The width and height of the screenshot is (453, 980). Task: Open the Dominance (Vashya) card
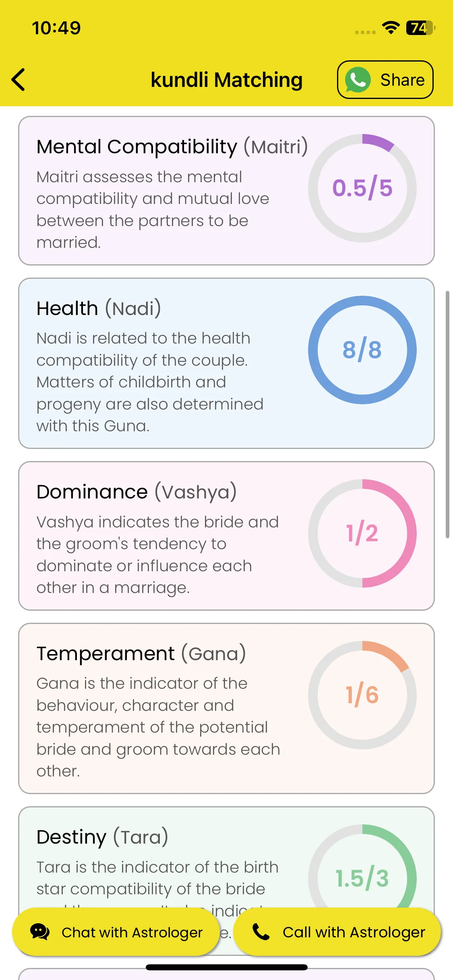pyautogui.click(x=226, y=536)
